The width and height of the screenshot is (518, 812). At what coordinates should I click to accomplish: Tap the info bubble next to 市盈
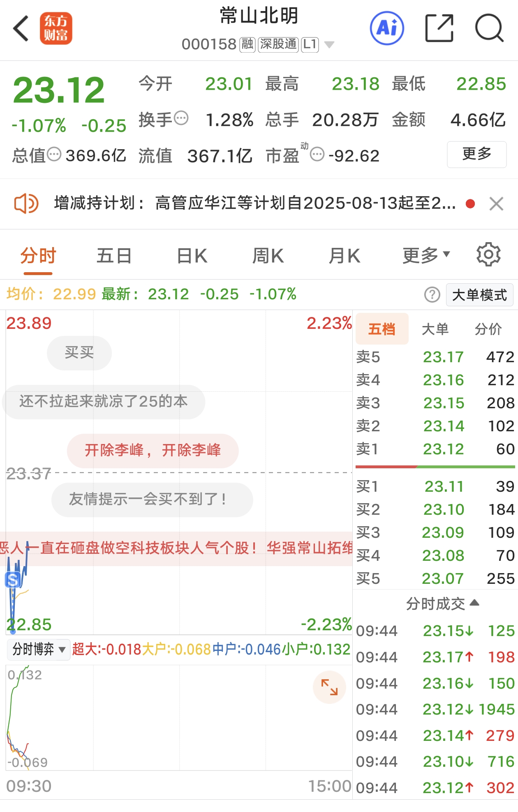pos(317,155)
